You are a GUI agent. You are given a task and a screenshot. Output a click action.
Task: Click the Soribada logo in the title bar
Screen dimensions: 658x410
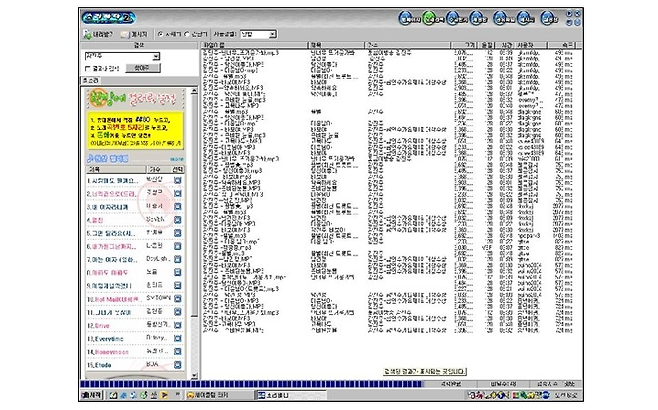[x=110, y=17]
